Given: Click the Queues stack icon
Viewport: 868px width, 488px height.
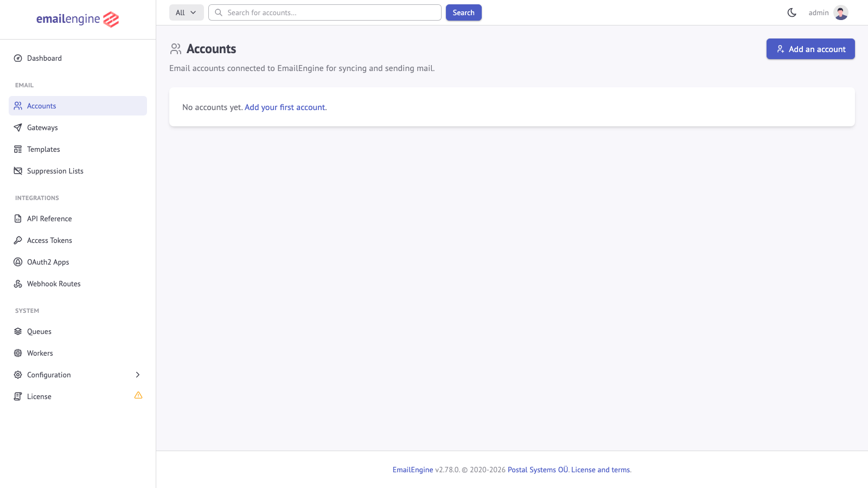Looking at the screenshot, I should (x=18, y=331).
